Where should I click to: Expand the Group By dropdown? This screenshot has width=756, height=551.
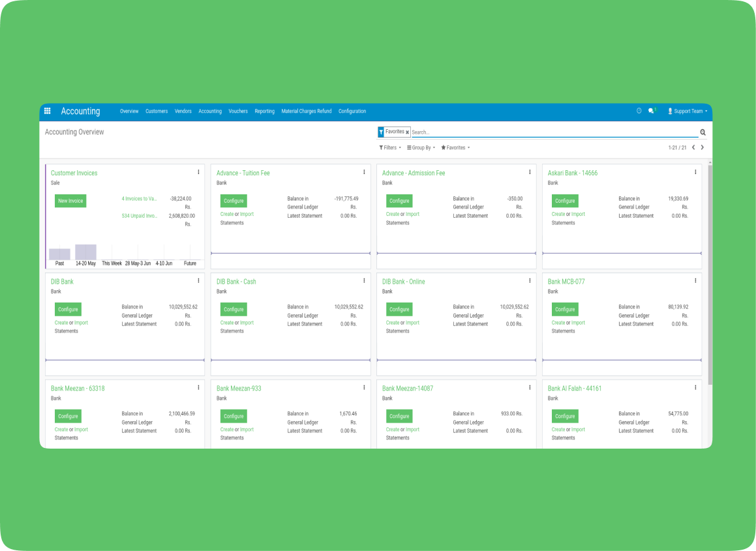[x=421, y=148]
